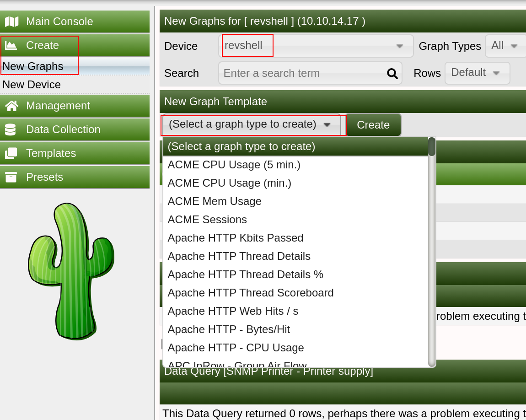Open the Data Collection menu section

[75, 129]
